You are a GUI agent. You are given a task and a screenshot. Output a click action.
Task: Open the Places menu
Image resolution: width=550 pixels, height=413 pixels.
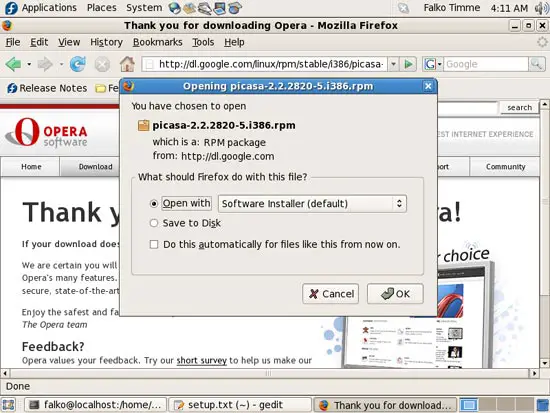point(101,8)
